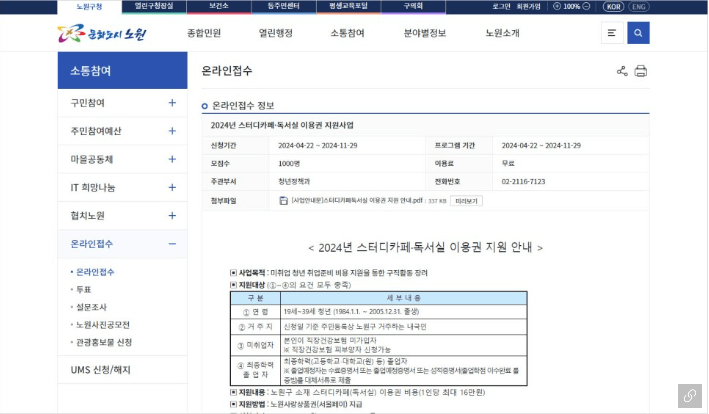Zoom in with the plus circle icon
Screen dimensions: 709x414
point(557,6)
